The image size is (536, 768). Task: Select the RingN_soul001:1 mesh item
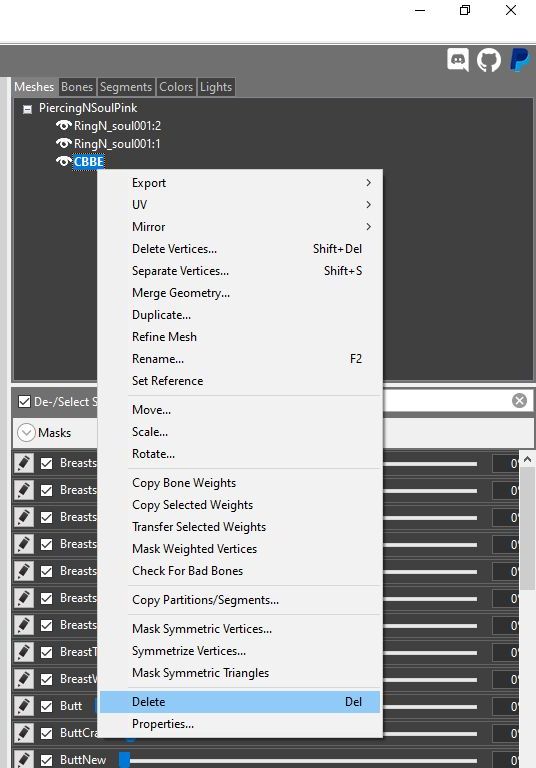pyautogui.click(x=117, y=144)
